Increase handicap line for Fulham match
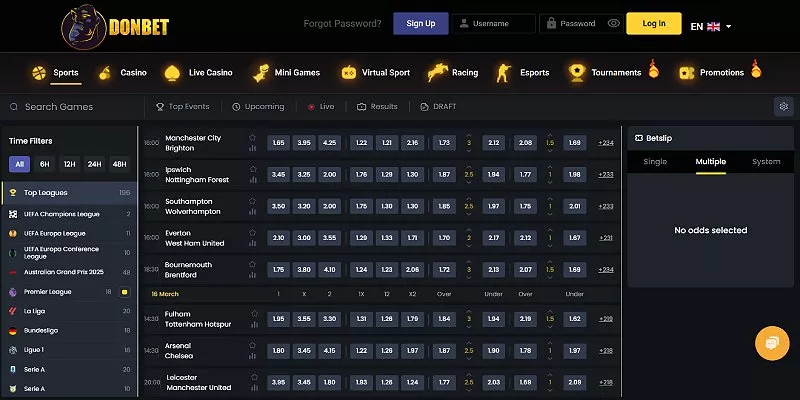800x400 pixels. [550, 311]
